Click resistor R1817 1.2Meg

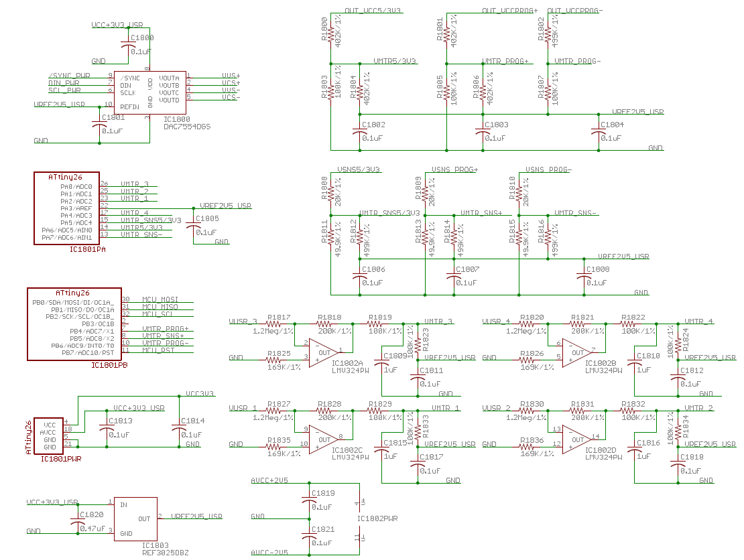coord(273,324)
